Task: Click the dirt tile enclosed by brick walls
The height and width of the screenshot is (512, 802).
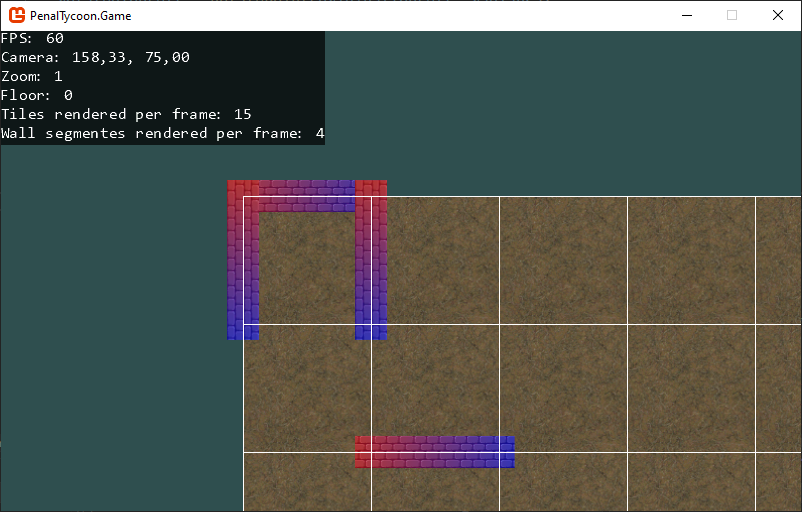Action: [x=307, y=268]
